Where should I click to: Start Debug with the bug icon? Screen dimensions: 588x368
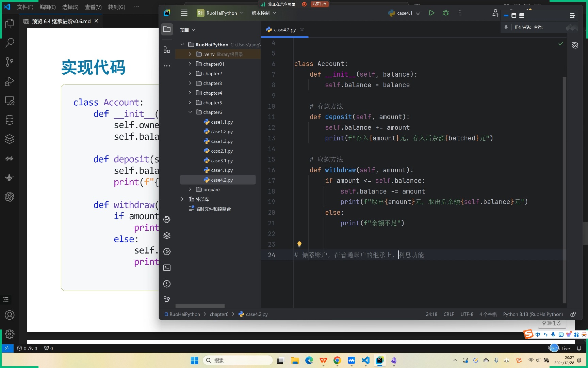tap(446, 13)
